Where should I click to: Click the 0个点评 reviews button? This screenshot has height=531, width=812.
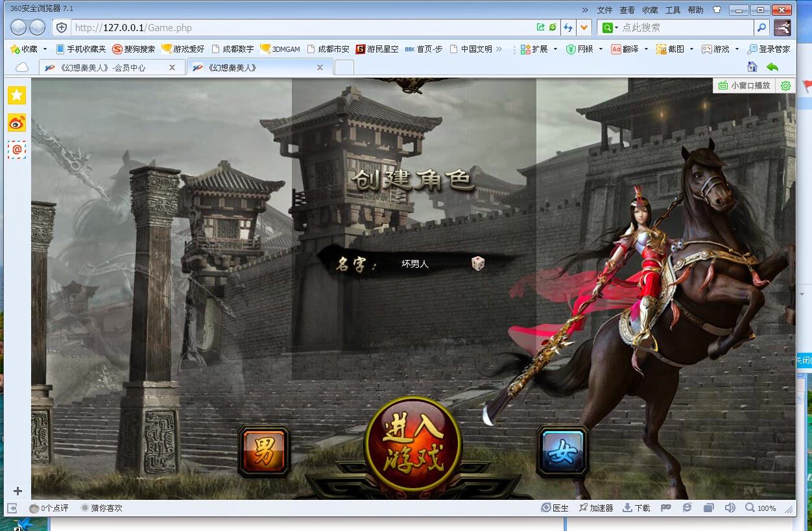point(49,508)
